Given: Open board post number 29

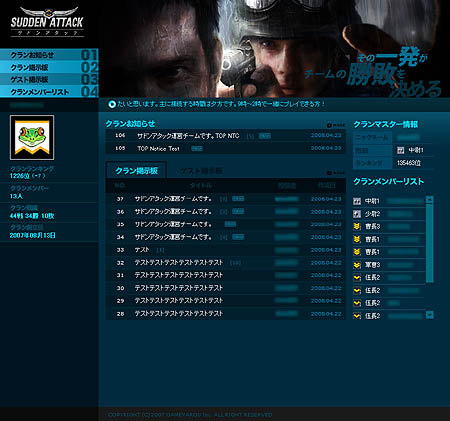Looking at the screenshot, I should tap(179, 301).
